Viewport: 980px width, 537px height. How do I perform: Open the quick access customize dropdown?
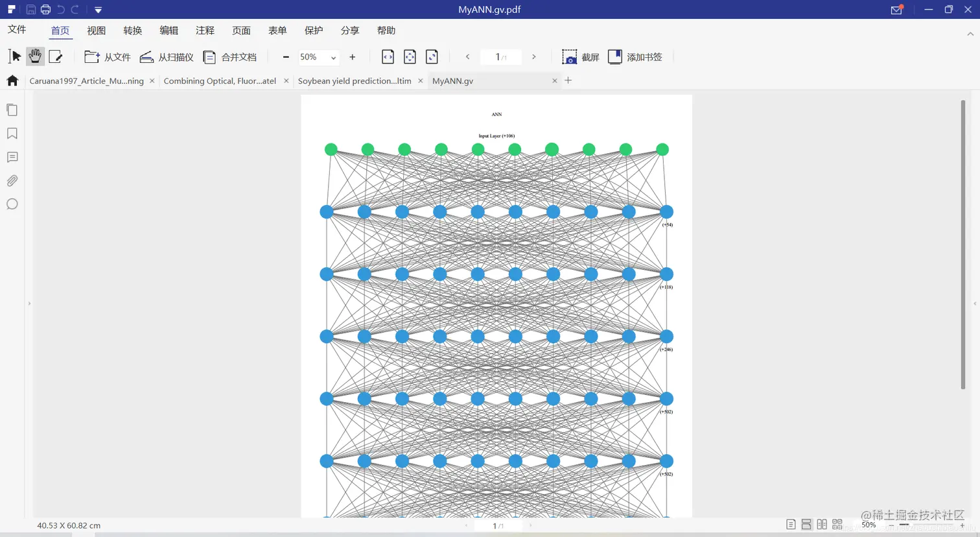tap(98, 10)
